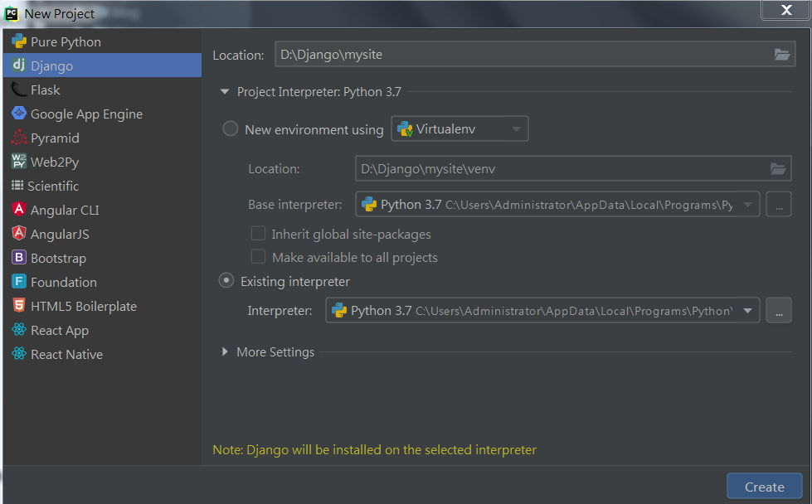Viewport: 812px width, 504px height.
Task: Expand the More Settings section
Action: [x=225, y=351]
